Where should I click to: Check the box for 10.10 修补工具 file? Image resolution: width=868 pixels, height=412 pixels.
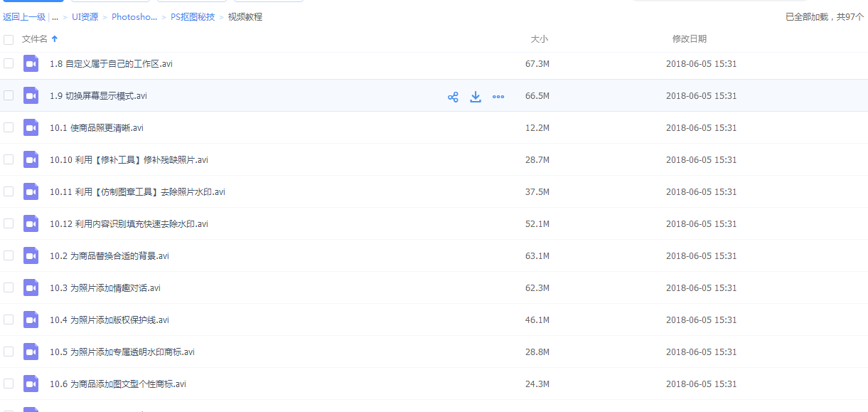pyautogui.click(x=9, y=159)
